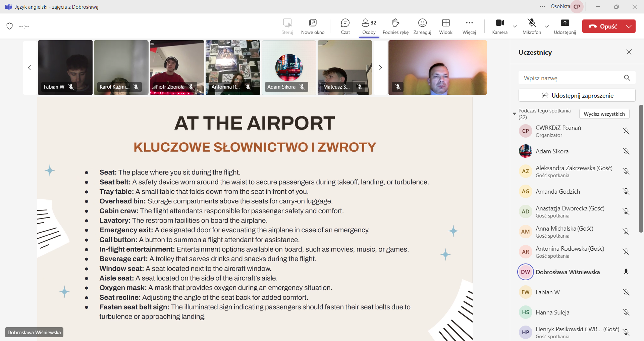Restore down the Teams window

(616, 7)
